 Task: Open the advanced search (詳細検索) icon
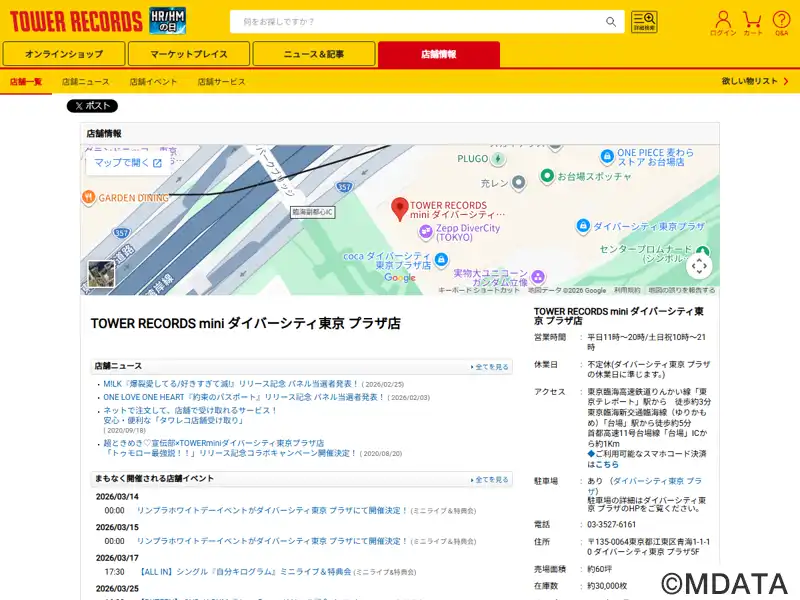tap(644, 22)
